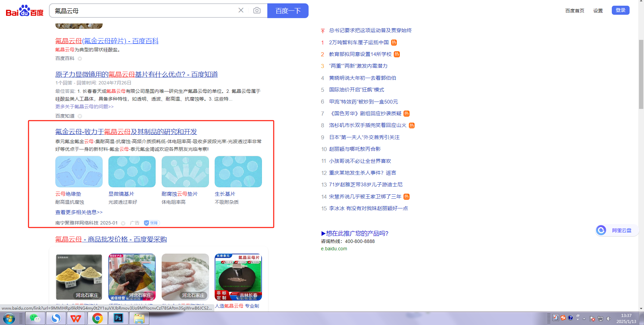This screenshot has width=644, height=325.
Task: Click the 热 badge beside 洛杉矶市长双手插兜笑着回应山火
Action: pyautogui.click(x=412, y=126)
